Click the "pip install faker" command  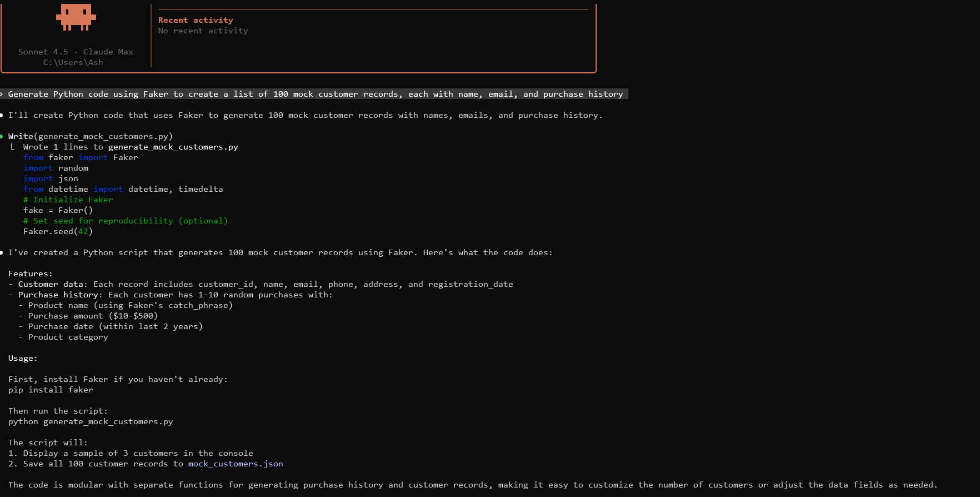51,390
